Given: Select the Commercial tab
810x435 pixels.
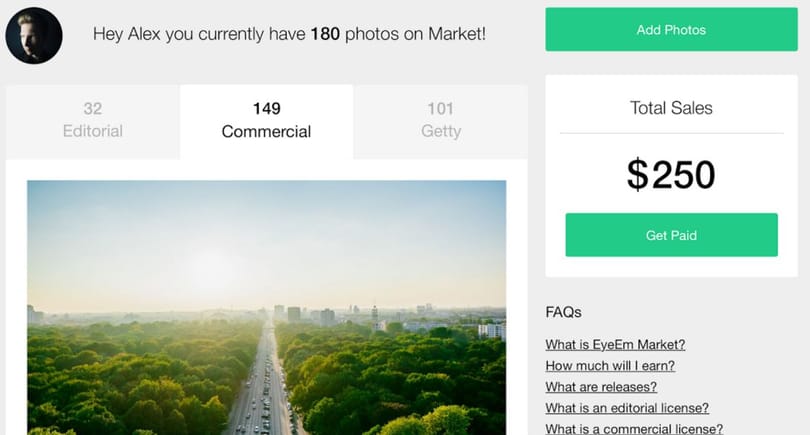Looking at the screenshot, I should (x=267, y=122).
